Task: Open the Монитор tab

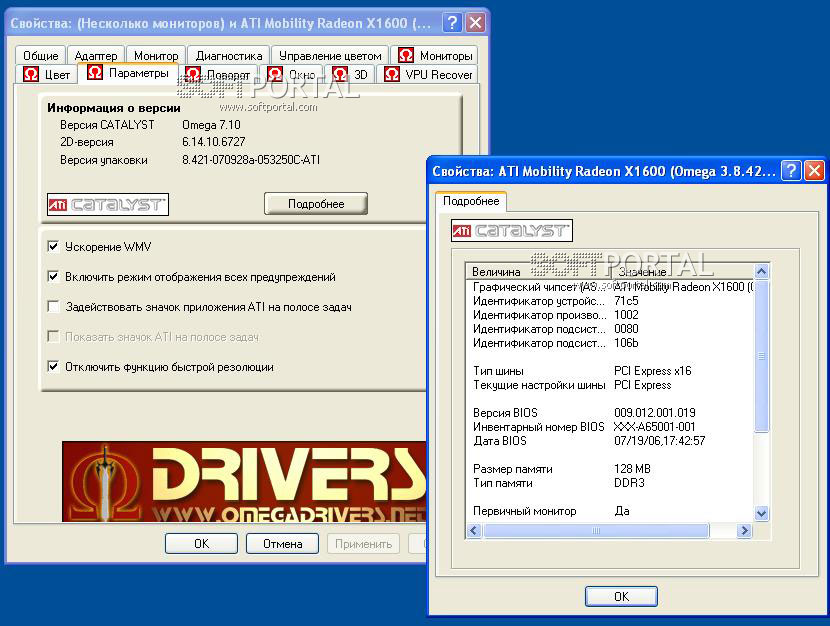Action: point(156,56)
